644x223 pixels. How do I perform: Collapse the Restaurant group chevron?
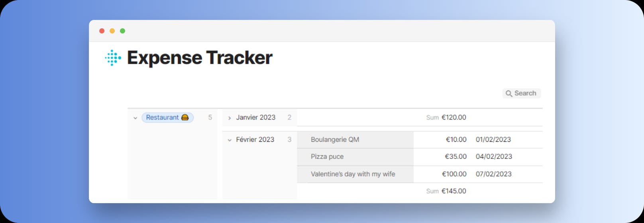click(135, 118)
